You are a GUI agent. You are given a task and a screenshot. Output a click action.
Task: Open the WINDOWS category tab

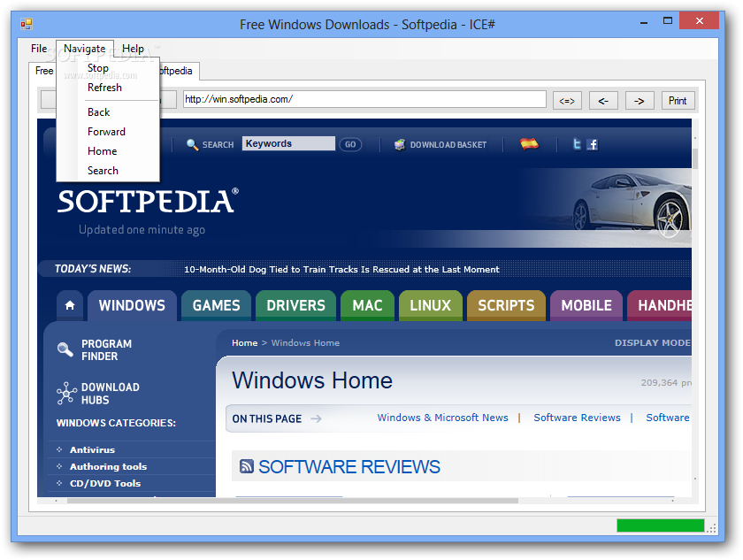132,305
